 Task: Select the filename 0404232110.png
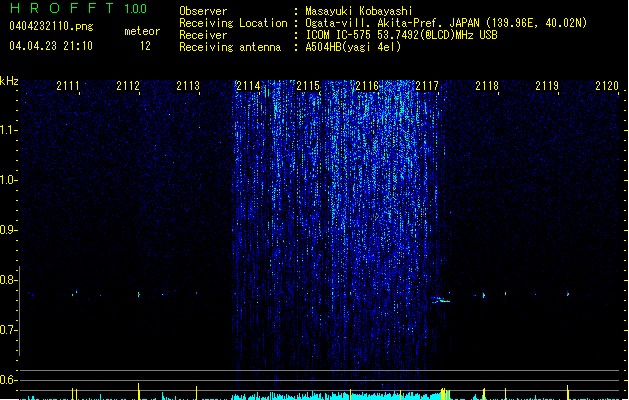click(51, 26)
